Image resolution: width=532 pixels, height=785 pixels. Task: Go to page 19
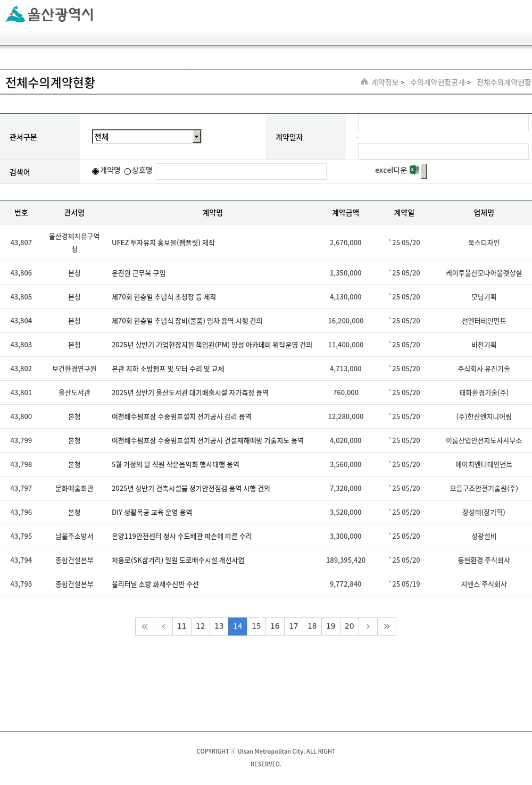(x=331, y=627)
